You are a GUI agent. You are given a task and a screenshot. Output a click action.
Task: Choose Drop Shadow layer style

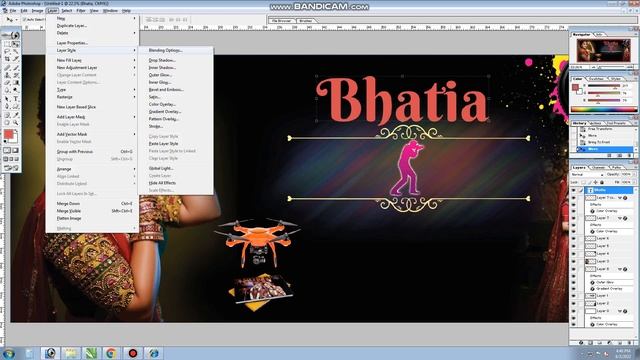162,60
